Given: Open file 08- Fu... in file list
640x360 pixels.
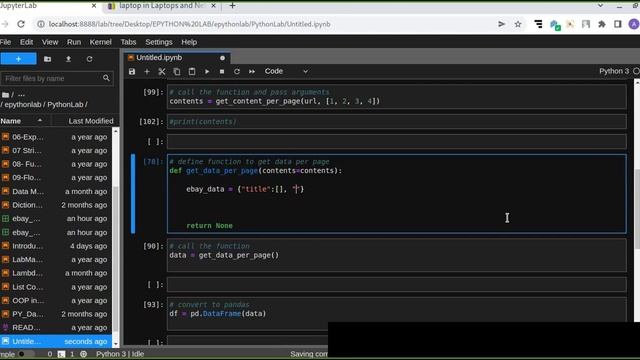Looking at the screenshot, I should pos(56,164).
